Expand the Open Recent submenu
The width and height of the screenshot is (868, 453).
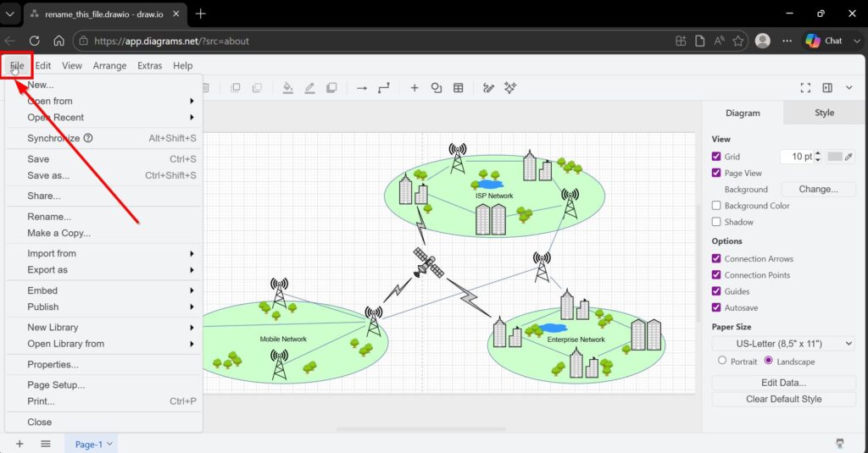tap(103, 117)
